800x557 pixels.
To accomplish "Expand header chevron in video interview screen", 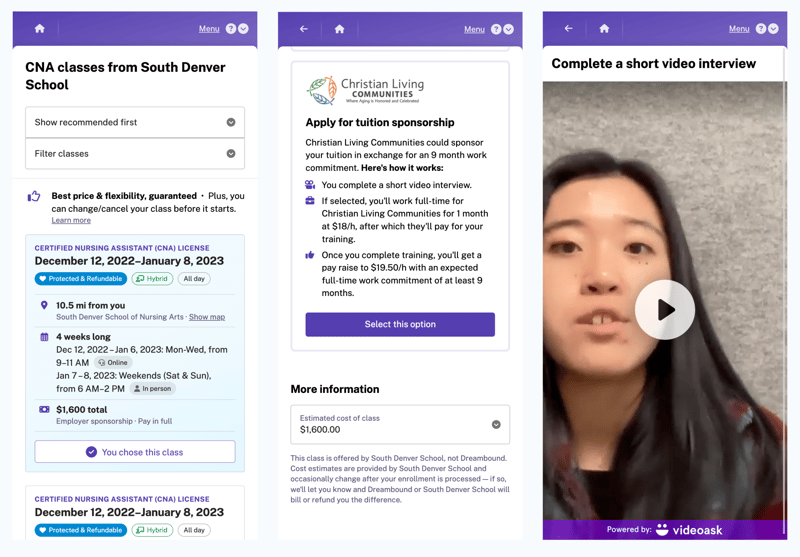I will pyautogui.click(x=773, y=29).
